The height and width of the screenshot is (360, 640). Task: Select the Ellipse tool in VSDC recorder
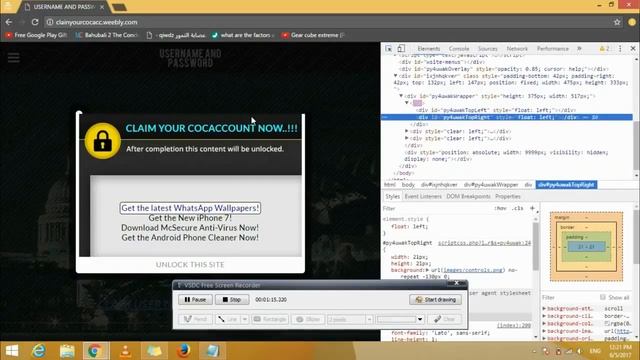308,319
